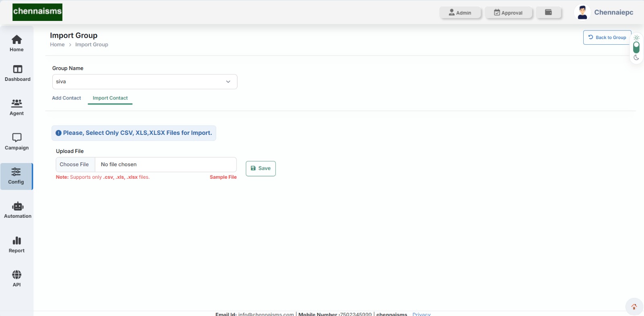
Task: Open the Home sidebar icon
Action: (17, 40)
